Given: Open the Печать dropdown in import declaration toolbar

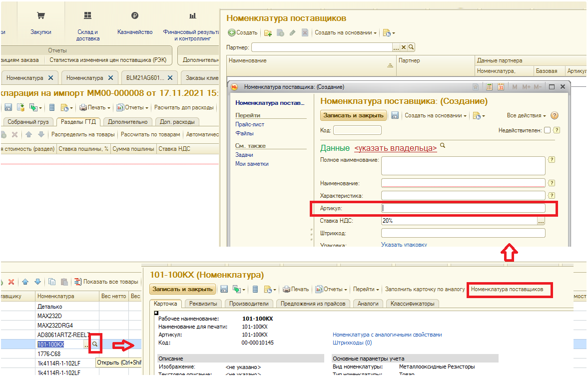Looking at the screenshot, I should (x=95, y=107).
